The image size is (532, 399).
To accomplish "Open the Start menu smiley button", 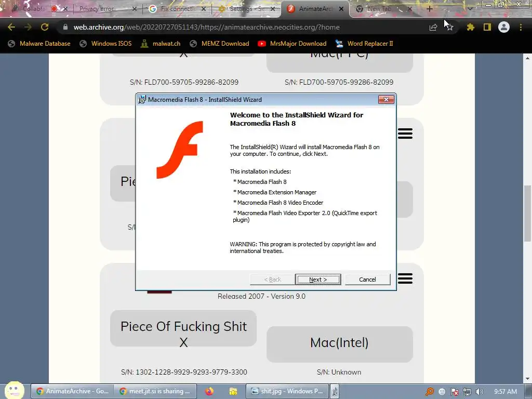I will [14, 390].
